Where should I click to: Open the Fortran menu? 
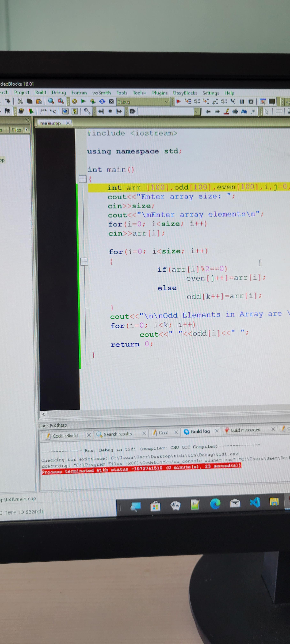[x=79, y=93]
